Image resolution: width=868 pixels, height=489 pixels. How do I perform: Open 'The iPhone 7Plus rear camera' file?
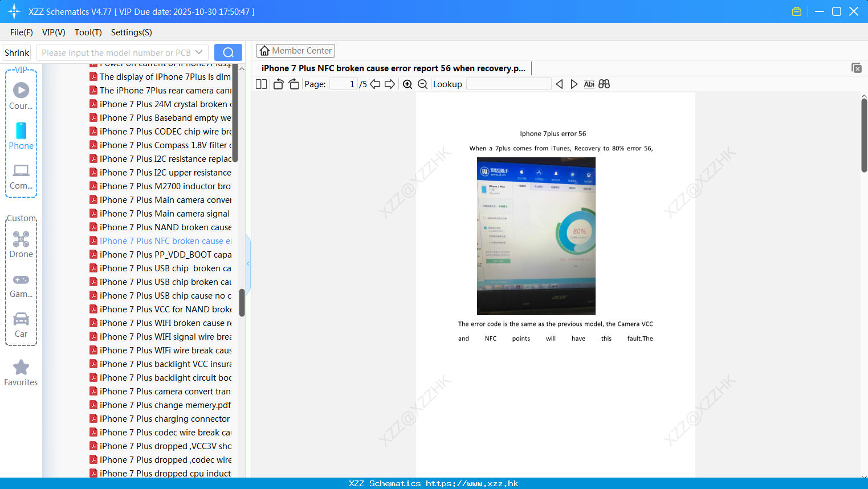click(160, 91)
